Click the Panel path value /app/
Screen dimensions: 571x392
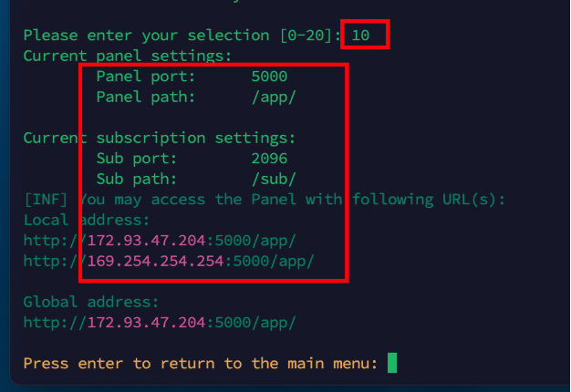tap(273, 97)
